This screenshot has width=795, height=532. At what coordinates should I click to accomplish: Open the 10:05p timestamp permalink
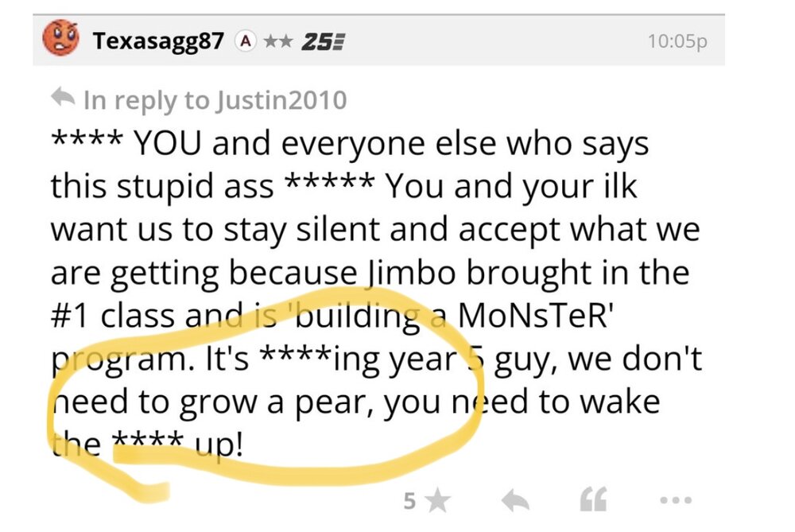677,41
